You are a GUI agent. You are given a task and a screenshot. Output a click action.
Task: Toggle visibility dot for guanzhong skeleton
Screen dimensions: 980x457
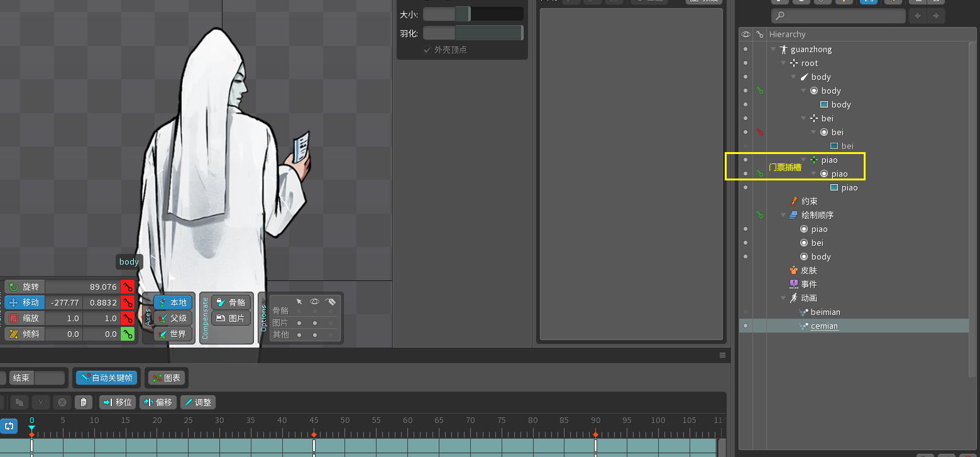(x=746, y=49)
